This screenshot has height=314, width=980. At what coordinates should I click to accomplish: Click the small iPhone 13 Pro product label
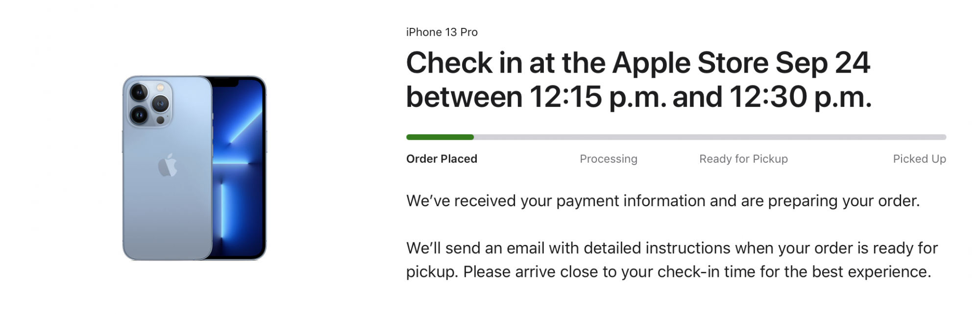coord(441,32)
